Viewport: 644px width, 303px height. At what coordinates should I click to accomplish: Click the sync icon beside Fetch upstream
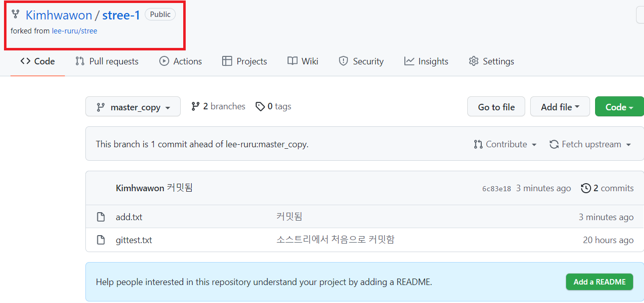click(x=554, y=144)
